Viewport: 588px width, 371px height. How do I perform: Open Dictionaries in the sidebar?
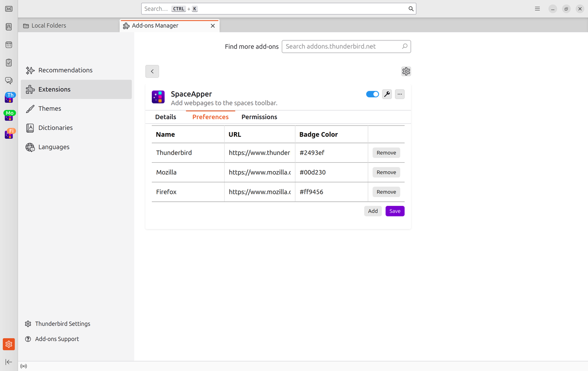[x=77, y=128]
